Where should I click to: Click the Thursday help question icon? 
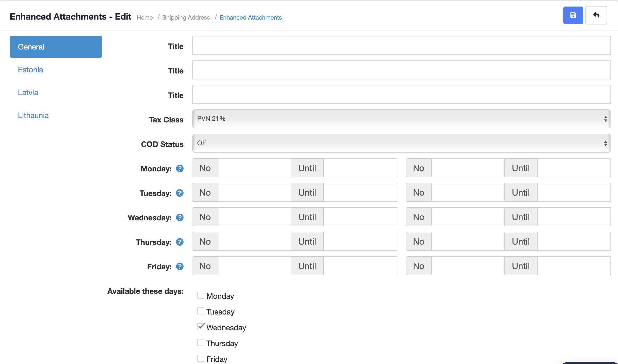pyautogui.click(x=180, y=242)
